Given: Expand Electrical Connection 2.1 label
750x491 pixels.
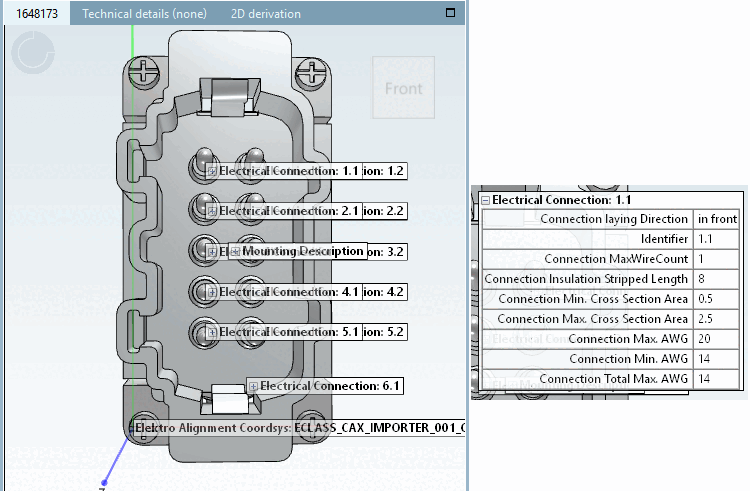Looking at the screenshot, I should point(212,211).
